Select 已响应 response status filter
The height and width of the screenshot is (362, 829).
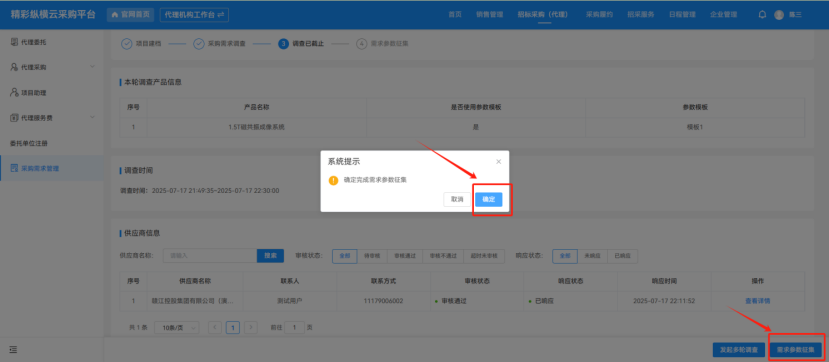(622, 256)
